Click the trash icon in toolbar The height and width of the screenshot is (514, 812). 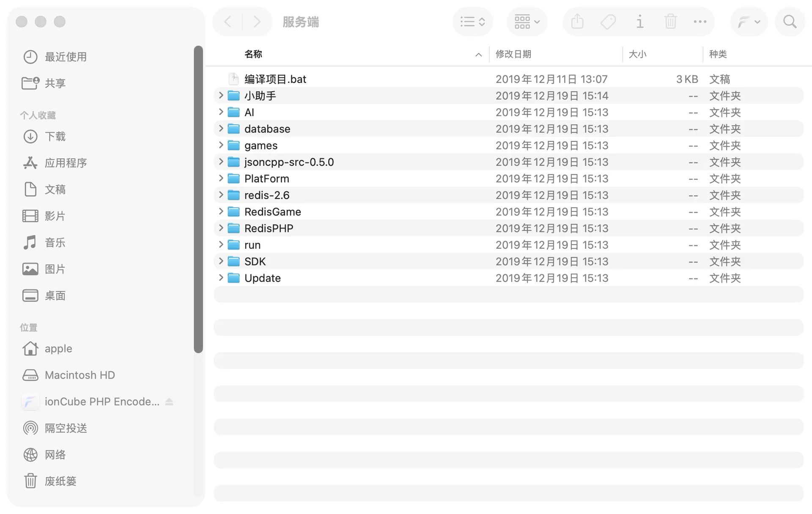(x=670, y=22)
